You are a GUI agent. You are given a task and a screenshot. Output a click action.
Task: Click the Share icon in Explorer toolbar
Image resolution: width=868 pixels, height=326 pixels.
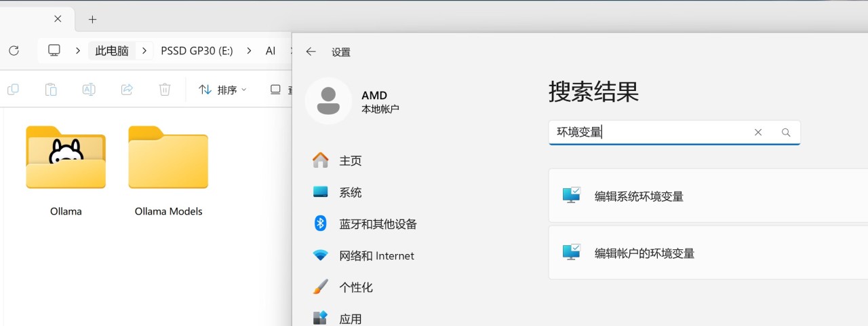(x=127, y=90)
